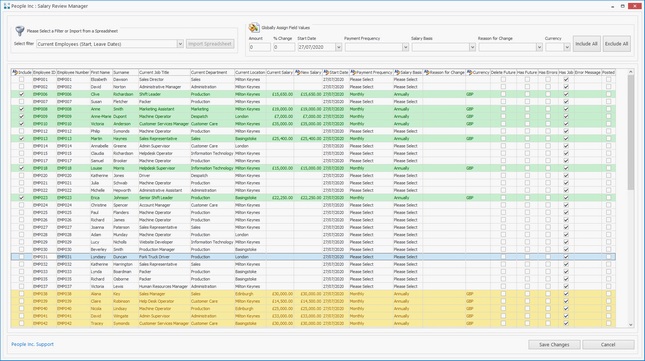This screenshot has width=645, height=361.
Task: Click the 'Account Manager' job title cell
Action: [164, 205]
